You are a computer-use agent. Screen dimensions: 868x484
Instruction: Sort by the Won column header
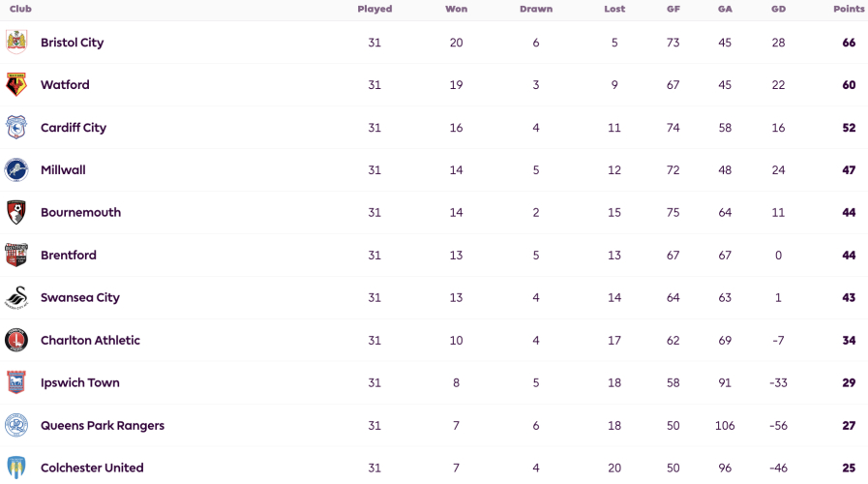click(x=456, y=9)
